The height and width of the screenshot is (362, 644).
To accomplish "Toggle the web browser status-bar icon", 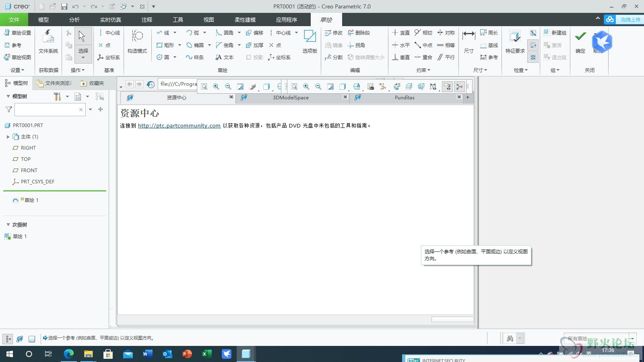I will point(20,339).
